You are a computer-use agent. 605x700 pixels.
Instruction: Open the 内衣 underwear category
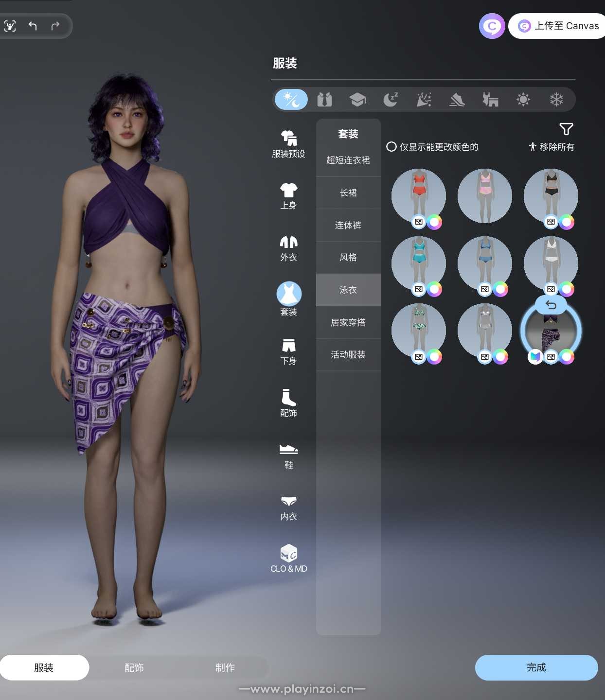(288, 507)
